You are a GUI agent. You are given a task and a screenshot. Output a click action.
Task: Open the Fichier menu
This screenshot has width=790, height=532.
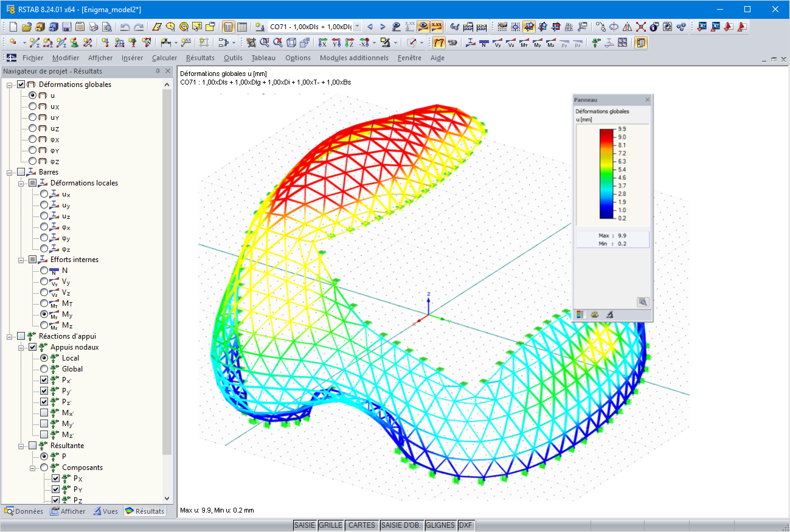(33, 58)
